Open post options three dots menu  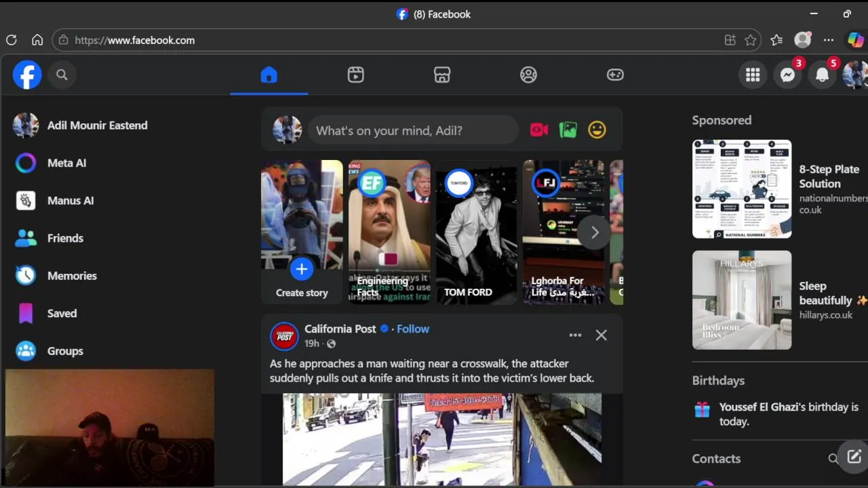coord(575,335)
